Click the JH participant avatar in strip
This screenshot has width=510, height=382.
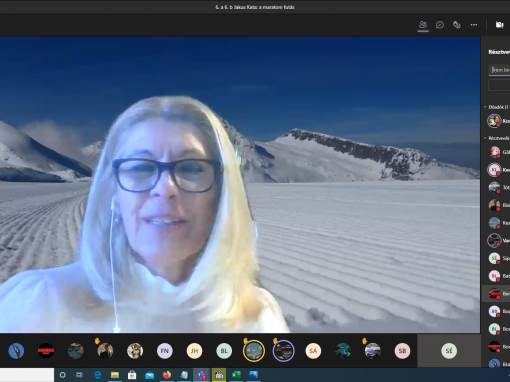pos(194,351)
